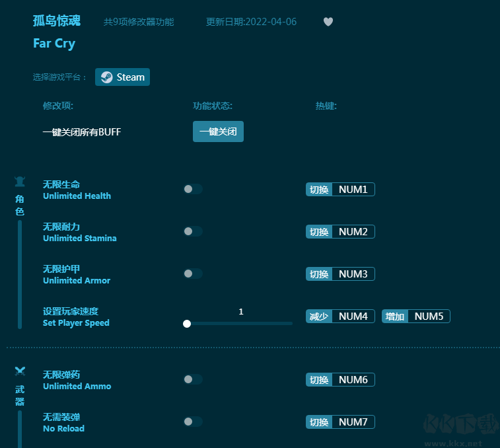Enable Unlimited Stamina switch
This screenshot has width=500, height=448.
click(x=193, y=231)
